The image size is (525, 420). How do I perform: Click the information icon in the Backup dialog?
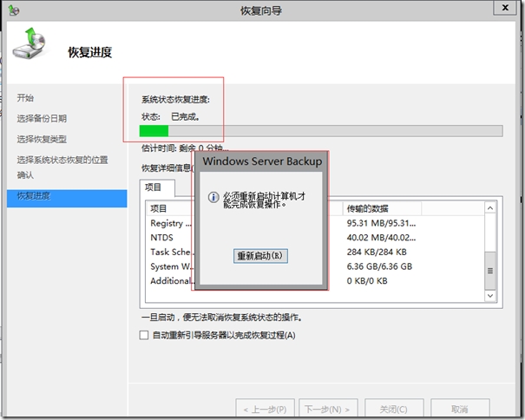(213, 197)
